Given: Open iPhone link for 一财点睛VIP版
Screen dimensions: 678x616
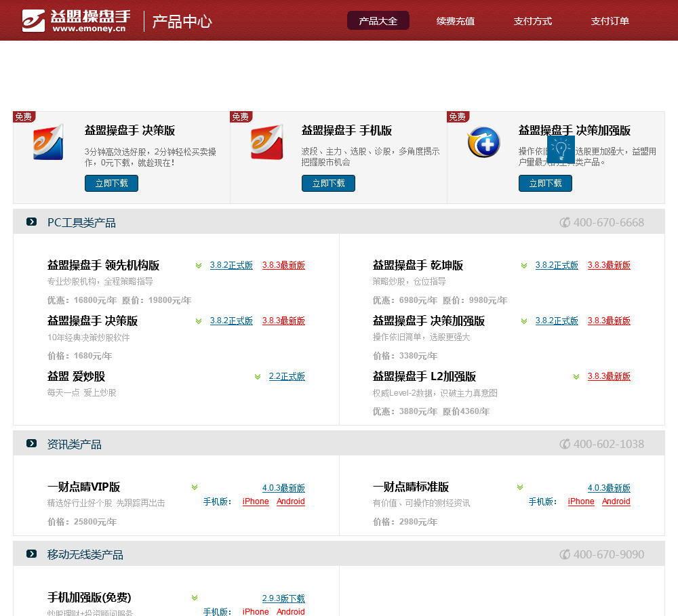Looking at the screenshot, I should 256,501.
